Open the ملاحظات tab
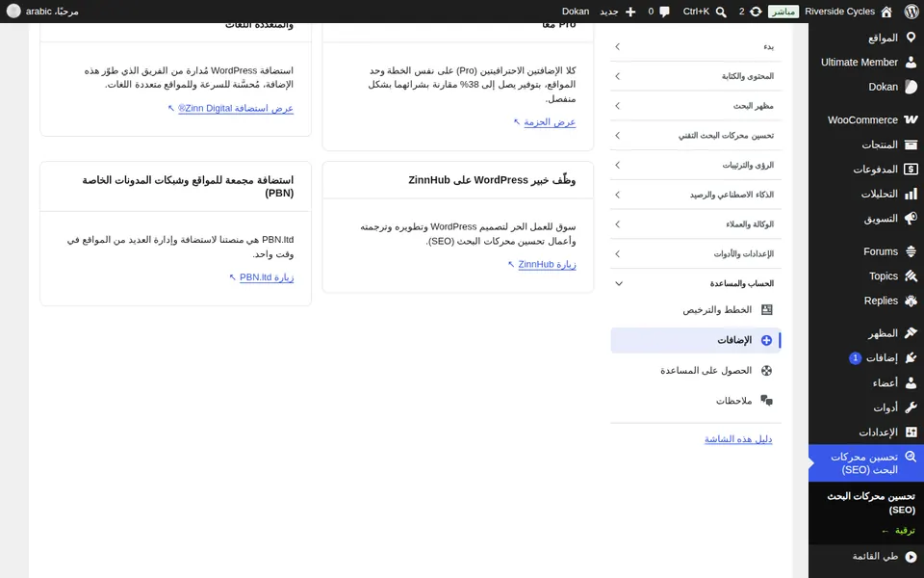This screenshot has height=578, width=924. tap(696, 401)
